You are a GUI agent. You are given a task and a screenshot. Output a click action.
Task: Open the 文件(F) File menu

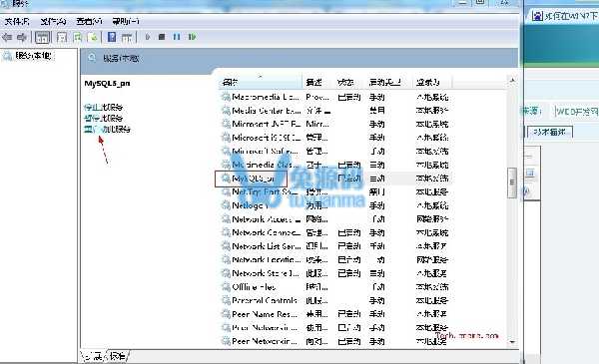pyautogui.click(x=17, y=21)
